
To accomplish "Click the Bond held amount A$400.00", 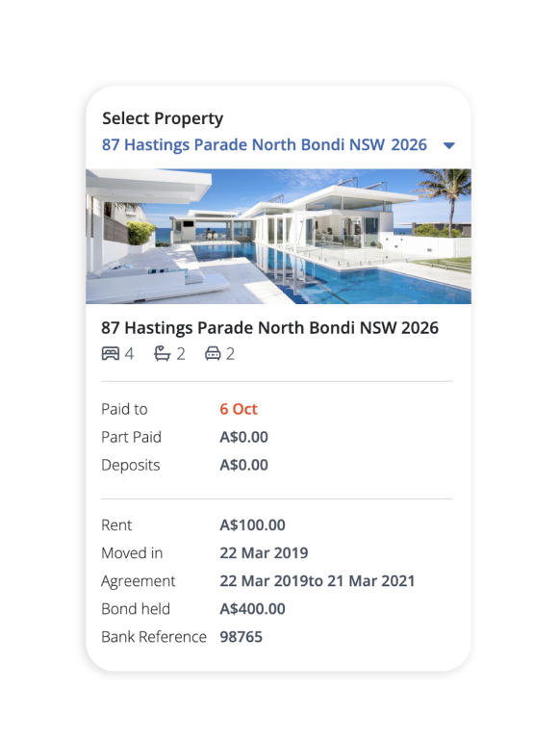I will click(253, 609).
